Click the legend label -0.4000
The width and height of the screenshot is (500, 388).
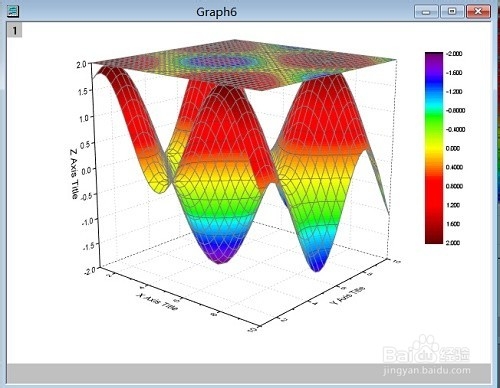pyautogui.click(x=455, y=129)
